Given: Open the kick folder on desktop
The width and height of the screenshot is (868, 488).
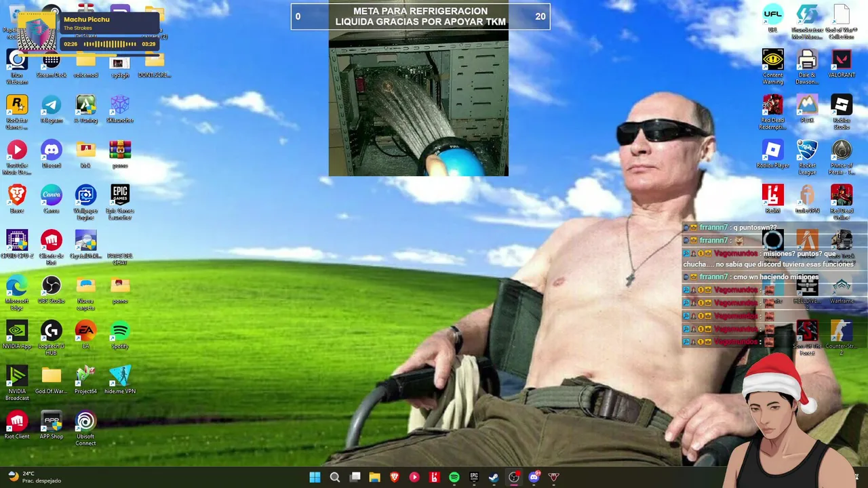Looking at the screenshot, I should 85,155.
